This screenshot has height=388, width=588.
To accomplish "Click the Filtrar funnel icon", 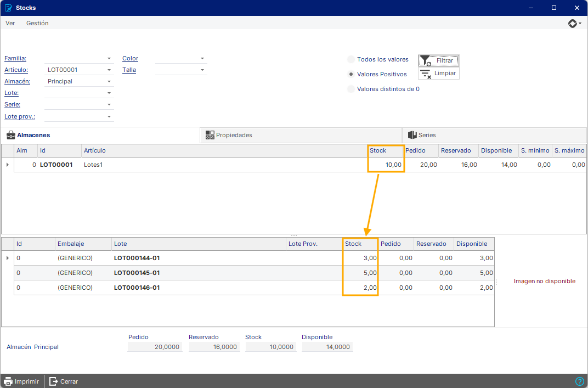I will pyautogui.click(x=426, y=60).
